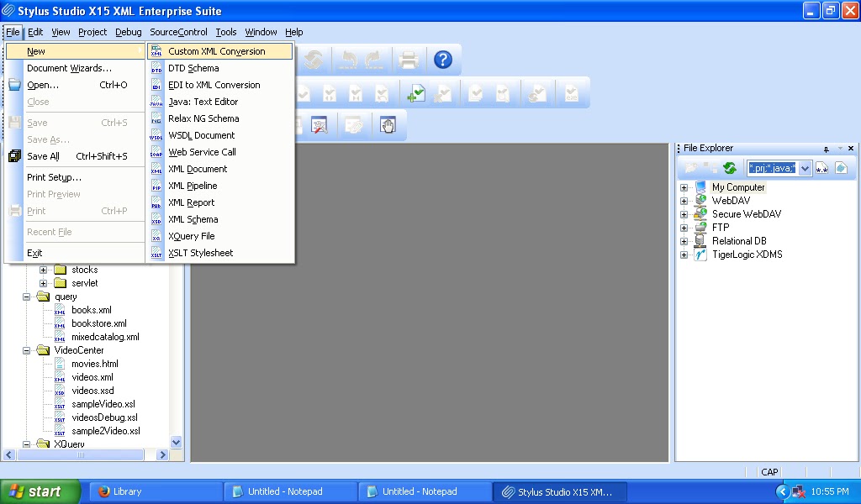Click the grayed reload arrows toolbar icon
861x504 pixels.
click(x=314, y=60)
